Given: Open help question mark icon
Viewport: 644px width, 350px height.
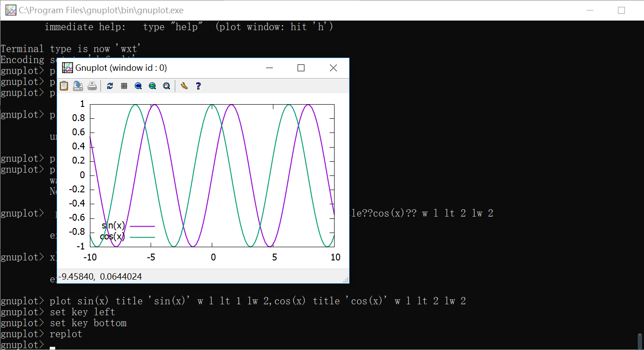Looking at the screenshot, I should pos(198,85).
